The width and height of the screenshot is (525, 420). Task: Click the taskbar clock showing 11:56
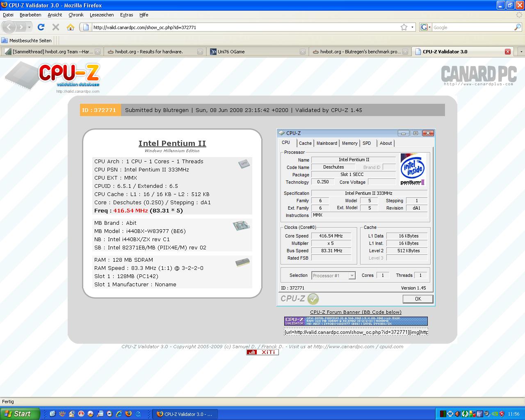(514, 414)
